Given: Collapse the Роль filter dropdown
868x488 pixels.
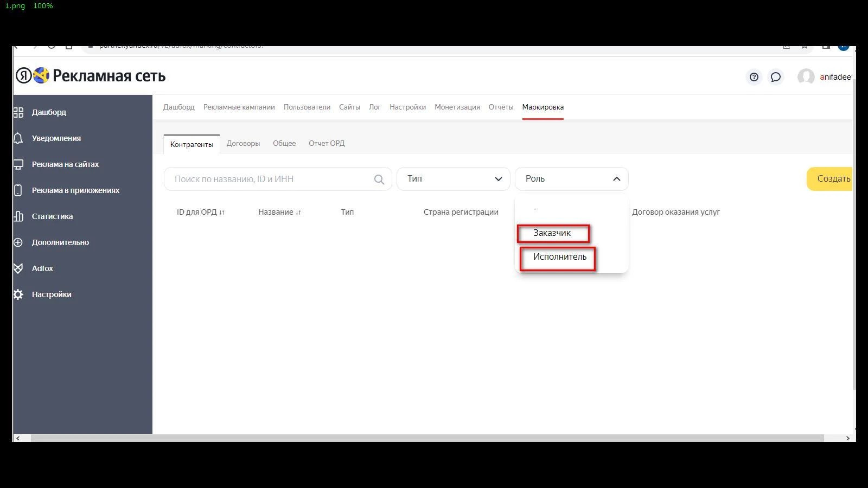Looking at the screenshot, I should 572,179.
